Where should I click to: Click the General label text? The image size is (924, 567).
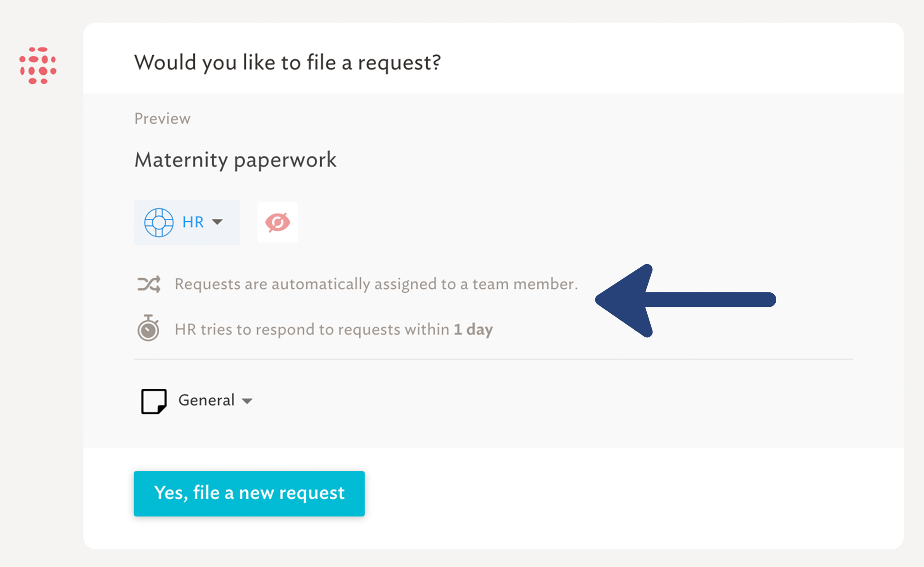pos(206,400)
